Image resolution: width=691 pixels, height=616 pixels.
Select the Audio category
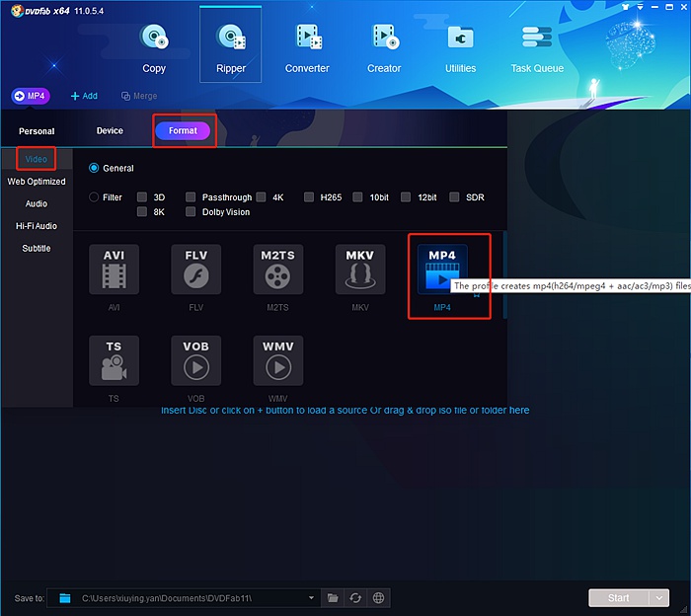[x=37, y=203]
